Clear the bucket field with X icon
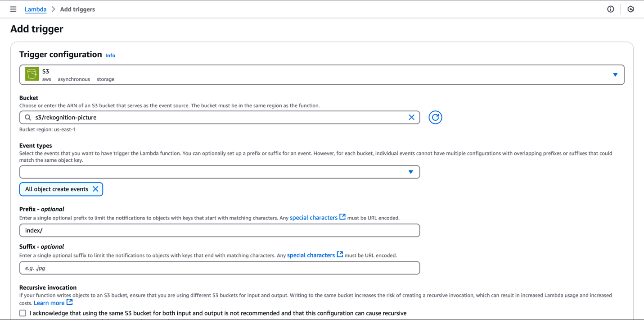This screenshot has height=320, width=644. click(411, 118)
